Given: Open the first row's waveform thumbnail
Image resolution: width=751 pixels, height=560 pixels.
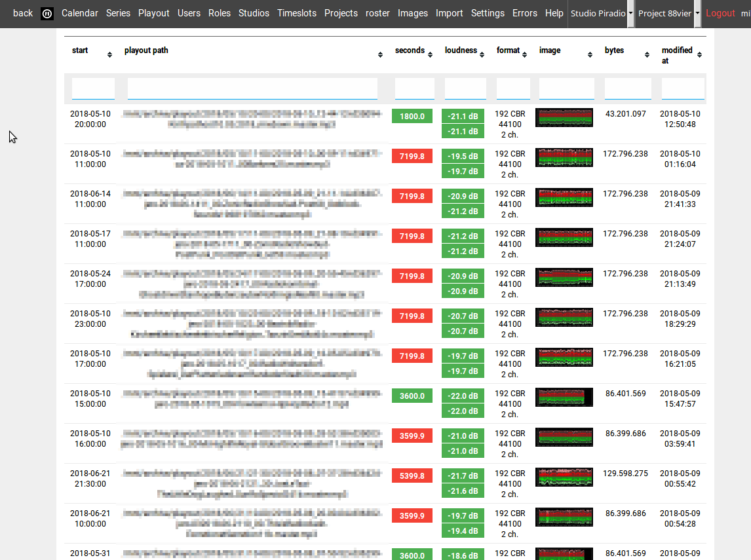Looking at the screenshot, I should [x=564, y=118].
